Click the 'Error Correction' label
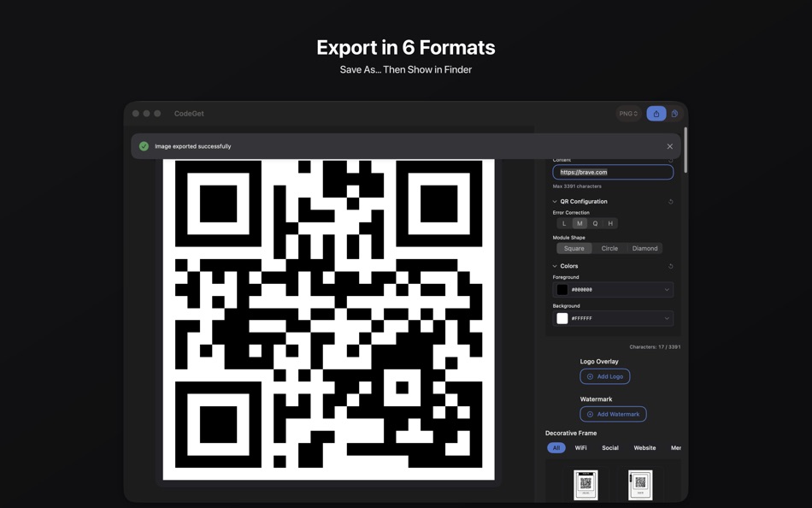The height and width of the screenshot is (508, 812). [x=571, y=213]
